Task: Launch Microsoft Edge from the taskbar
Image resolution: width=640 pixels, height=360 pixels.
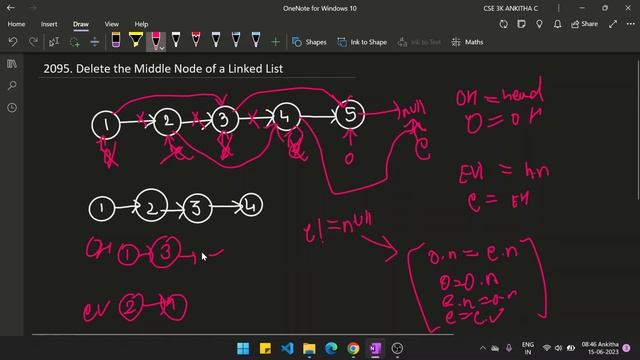Action: point(331,348)
